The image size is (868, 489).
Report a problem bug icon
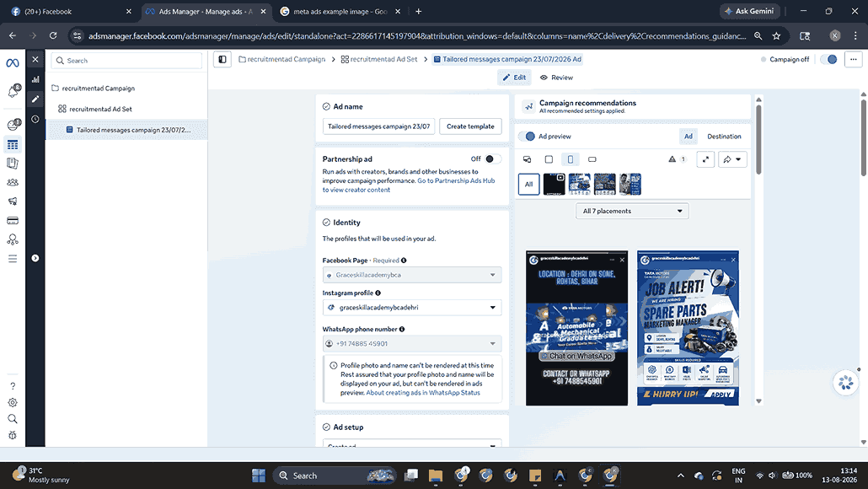(13, 435)
